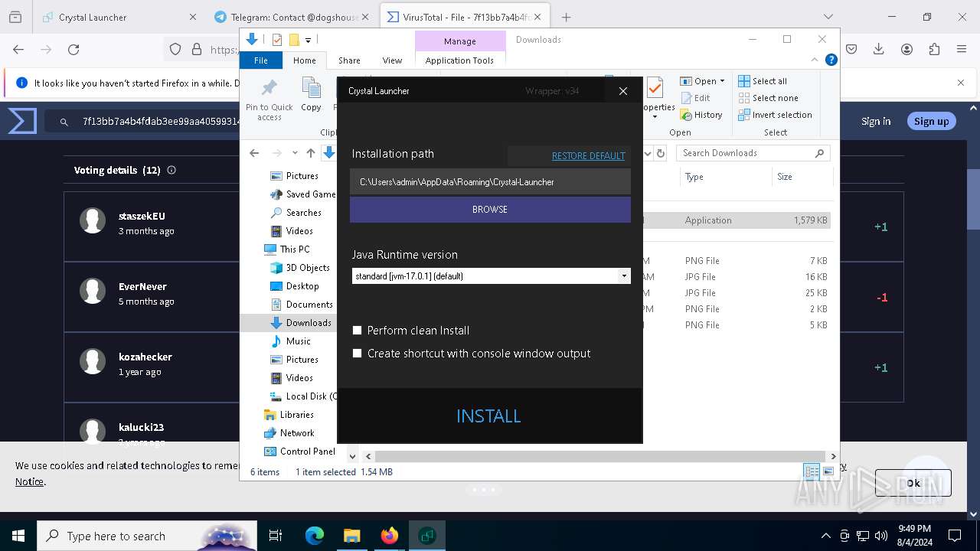Select Music in navigation pane
The width and height of the screenshot is (980, 551).
291,341
